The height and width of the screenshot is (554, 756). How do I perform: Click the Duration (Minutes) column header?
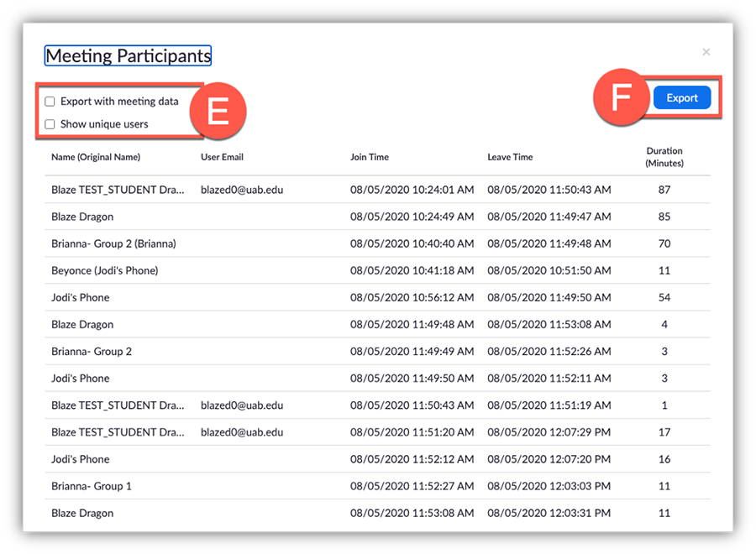coord(664,157)
